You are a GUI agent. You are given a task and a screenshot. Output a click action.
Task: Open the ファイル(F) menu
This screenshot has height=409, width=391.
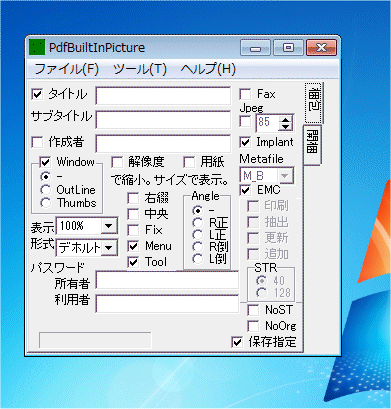coord(67,69)
